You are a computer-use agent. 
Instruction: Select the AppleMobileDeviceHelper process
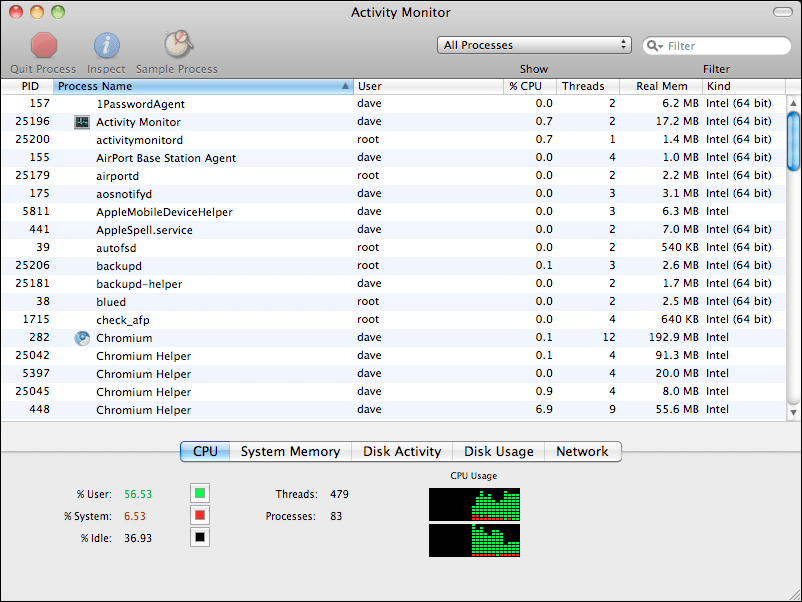coord(393,212)
